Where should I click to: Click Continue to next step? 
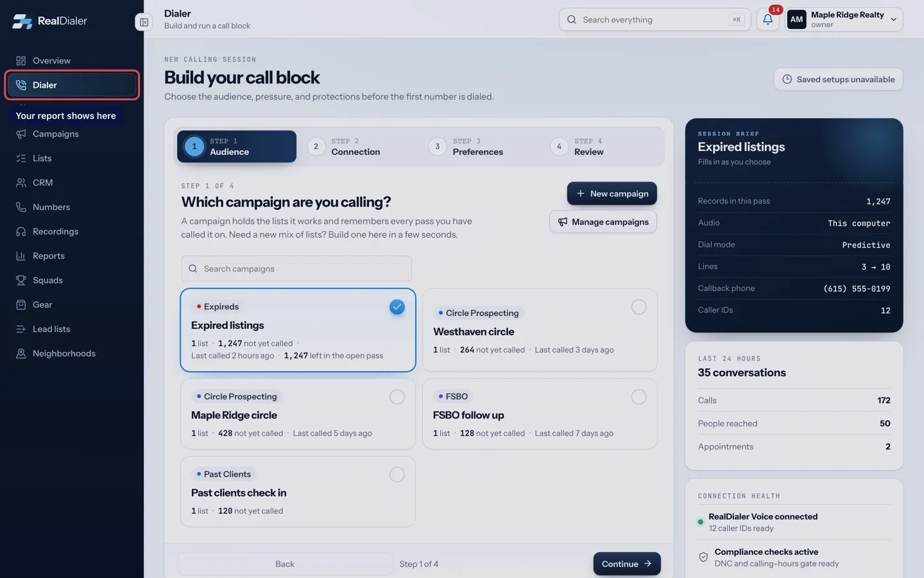(x=627, y=564)
